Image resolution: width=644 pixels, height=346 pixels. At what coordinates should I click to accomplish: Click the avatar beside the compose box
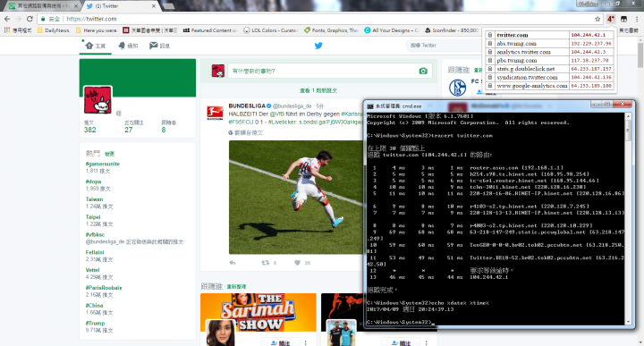(x=217, y=71)
